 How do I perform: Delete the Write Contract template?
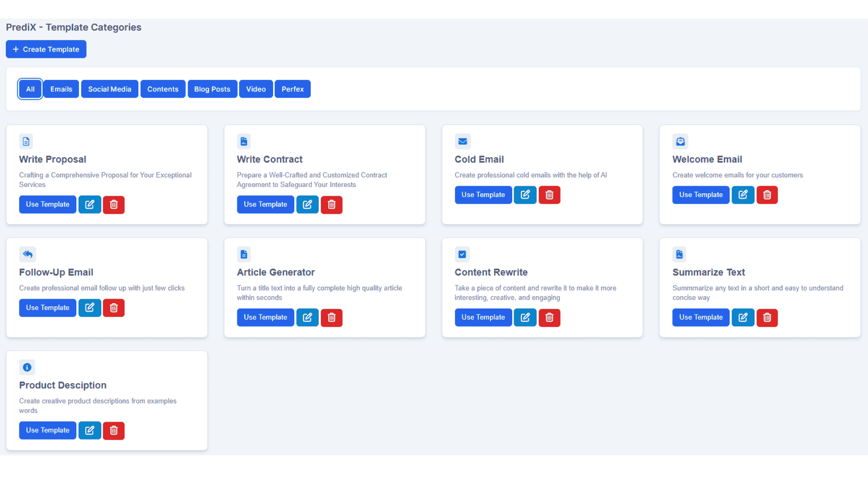coord(331,205)
